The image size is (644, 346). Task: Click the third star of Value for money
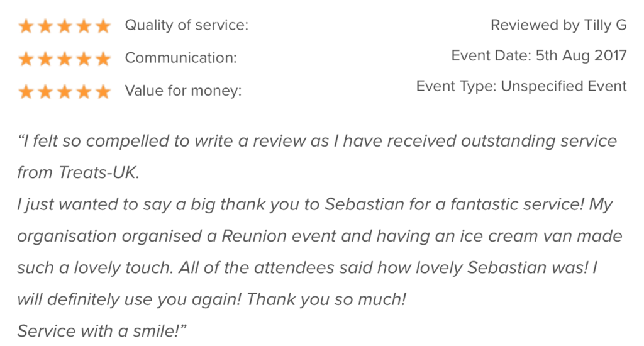[x=64, y=91]
